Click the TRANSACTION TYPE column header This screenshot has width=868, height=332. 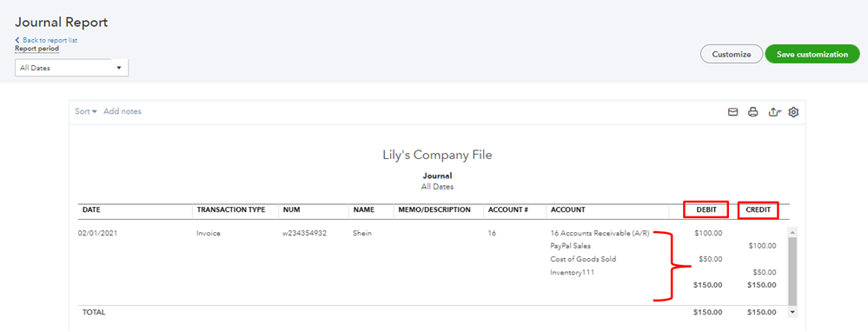231,210
